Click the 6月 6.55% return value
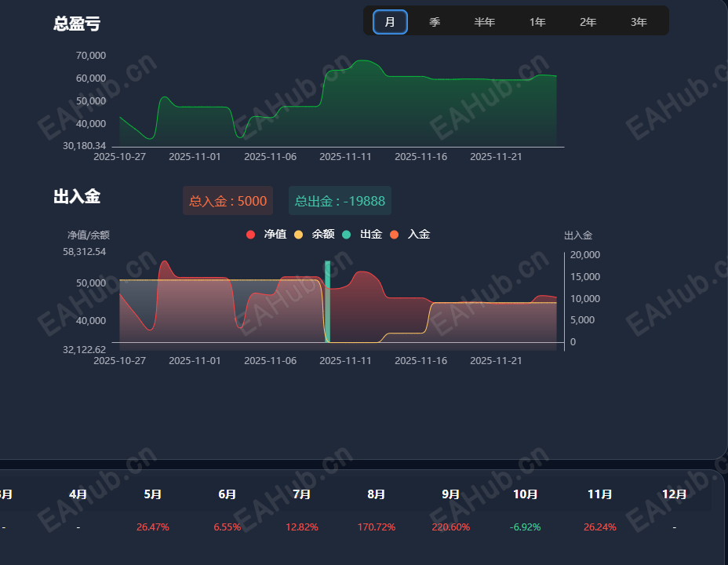Viewport: 728px width, 565px height. [227, 527]
